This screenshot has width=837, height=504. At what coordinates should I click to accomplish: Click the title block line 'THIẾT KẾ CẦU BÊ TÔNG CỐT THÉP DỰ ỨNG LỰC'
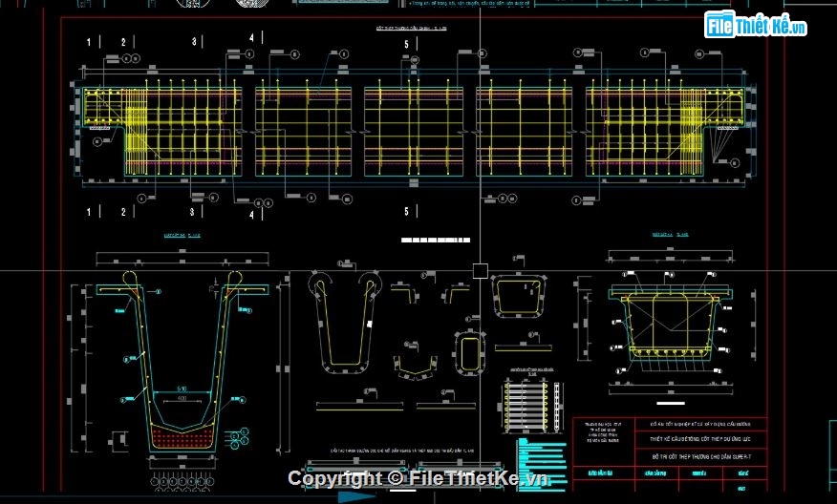point(701,439)
